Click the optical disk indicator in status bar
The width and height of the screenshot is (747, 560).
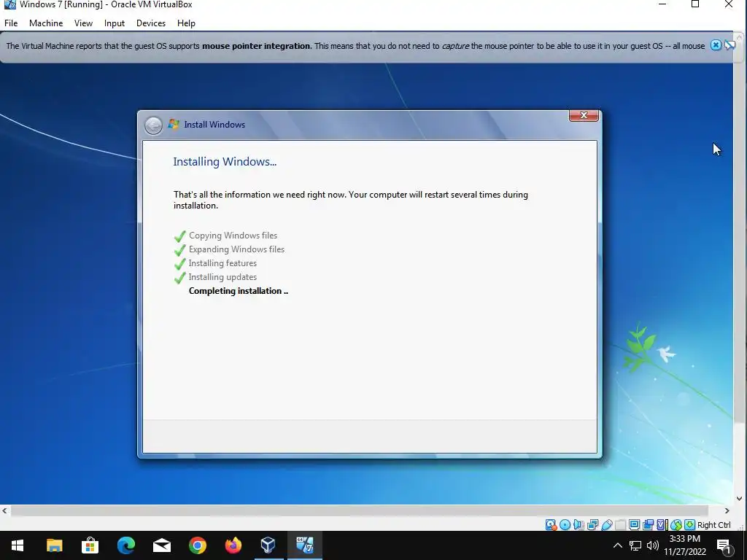click(x=565, y=525)
